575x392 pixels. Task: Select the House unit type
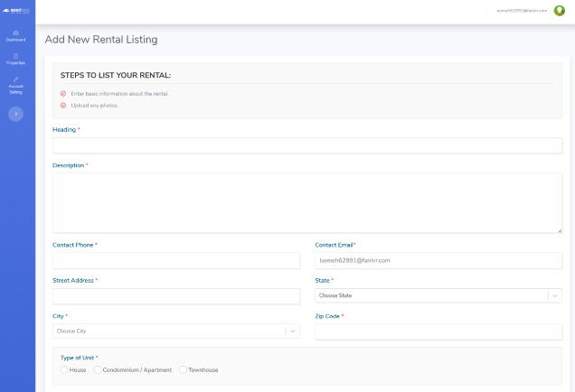tap(64, 369)
